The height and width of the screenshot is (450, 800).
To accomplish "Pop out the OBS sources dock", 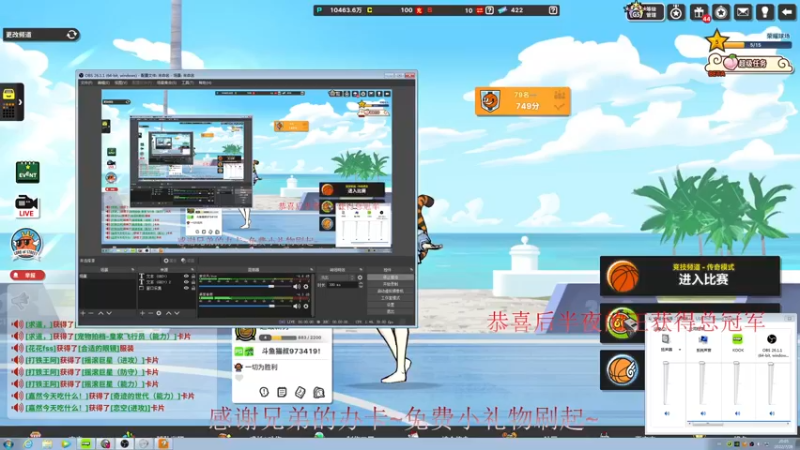I will pos(193,269).
